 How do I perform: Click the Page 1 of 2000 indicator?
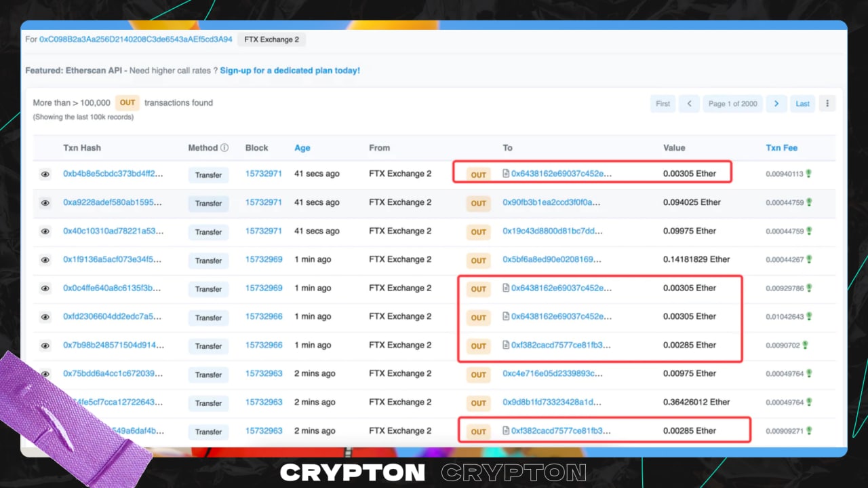point(732,104)
